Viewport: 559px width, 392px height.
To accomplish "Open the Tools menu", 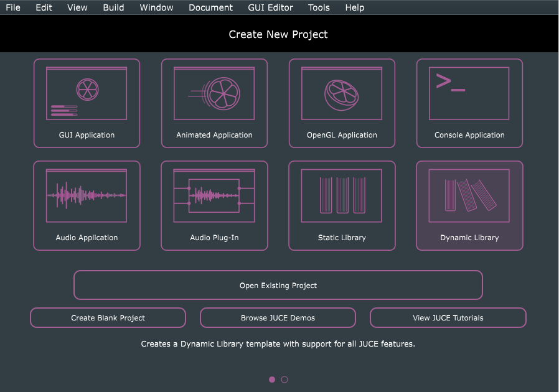I will (x=319, y=7).
